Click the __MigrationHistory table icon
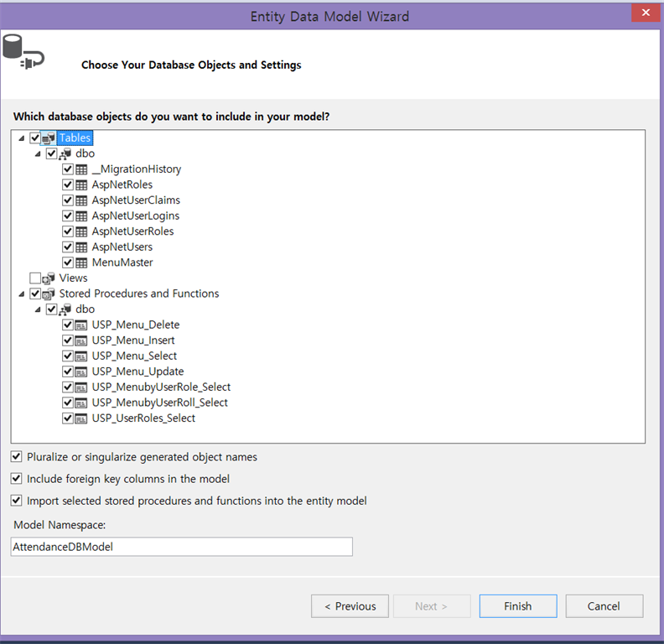The image size is (664, 644). [x=81, y=169]
